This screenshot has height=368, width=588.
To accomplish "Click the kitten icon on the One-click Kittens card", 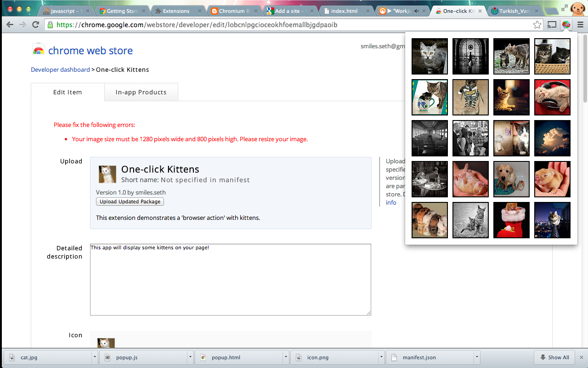I will 107,174.
